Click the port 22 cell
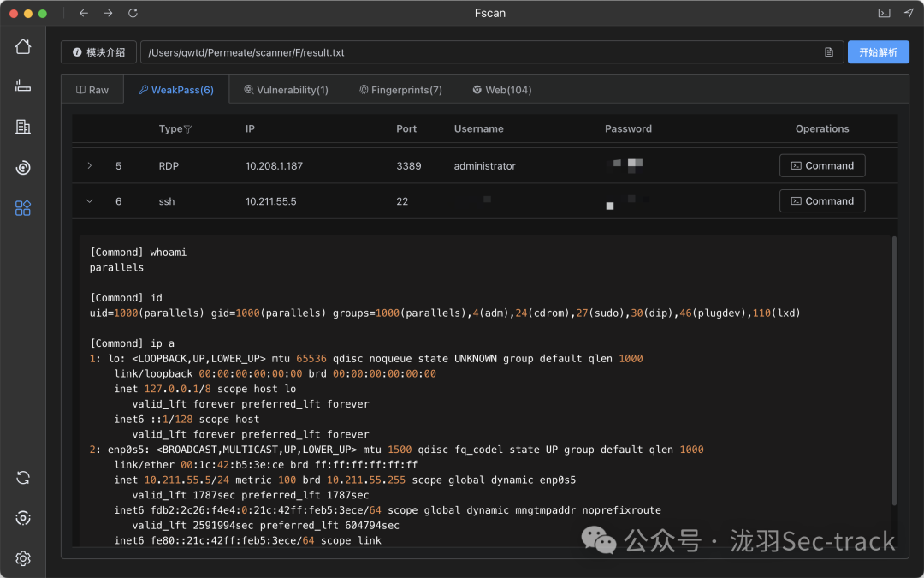Viewport: 924px width, 578px height. tap(402, 201)
